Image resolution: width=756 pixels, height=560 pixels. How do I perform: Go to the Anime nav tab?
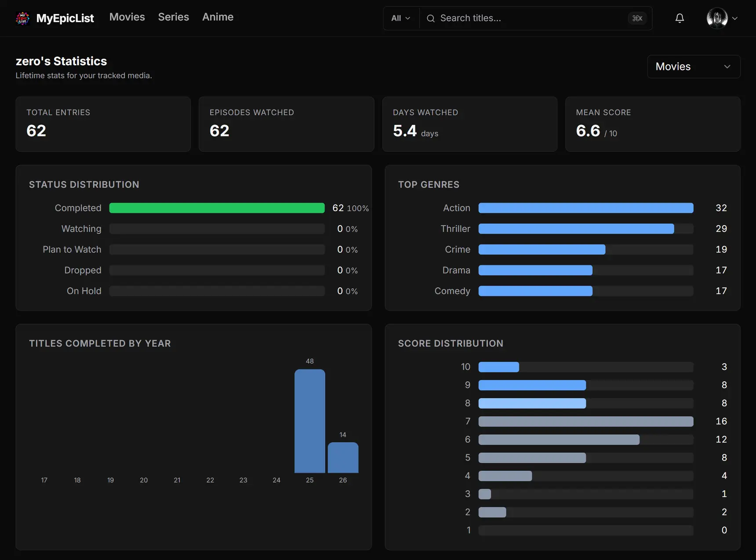tap(218, 17)
